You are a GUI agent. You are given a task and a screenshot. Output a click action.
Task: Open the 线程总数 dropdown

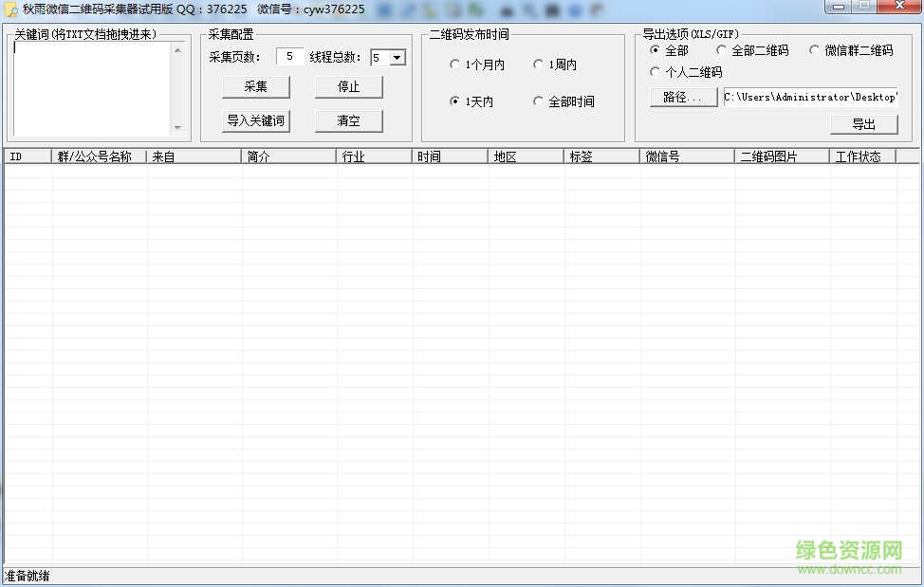[x=399, y=57]
